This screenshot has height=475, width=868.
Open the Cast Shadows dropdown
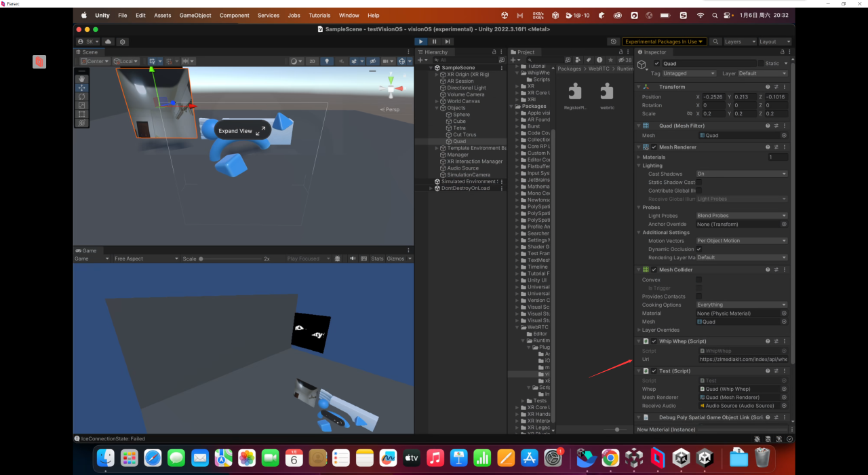741,174
